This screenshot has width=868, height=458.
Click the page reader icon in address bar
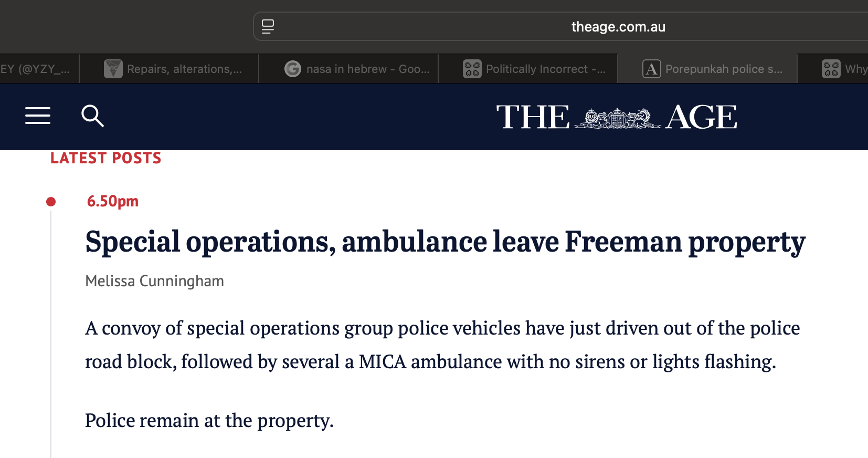[268, 27]
